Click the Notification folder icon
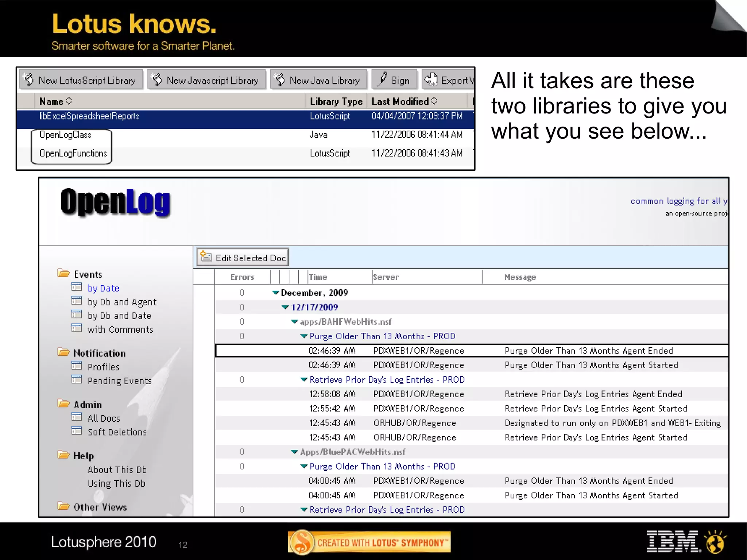 [63, 352]
